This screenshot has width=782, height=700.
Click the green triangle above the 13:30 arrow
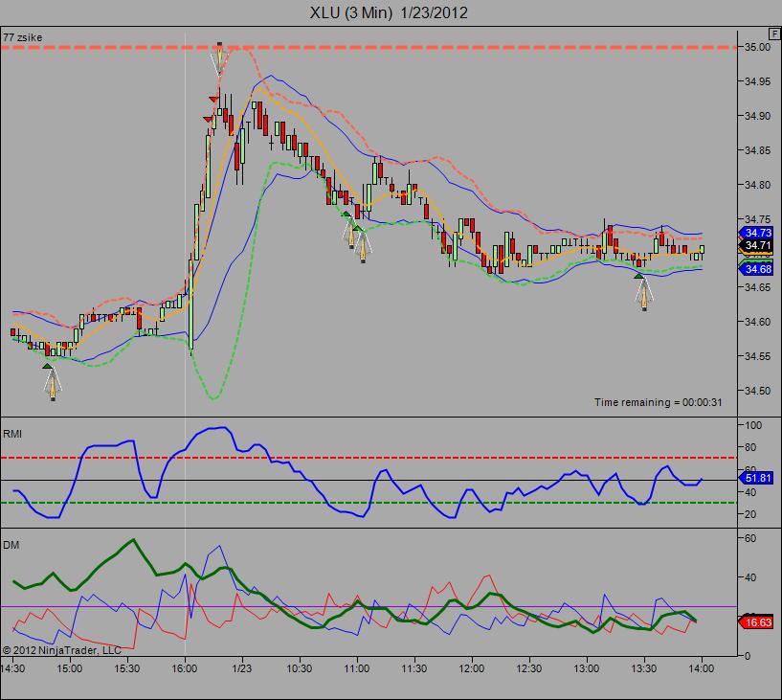[x=638, y=276]
